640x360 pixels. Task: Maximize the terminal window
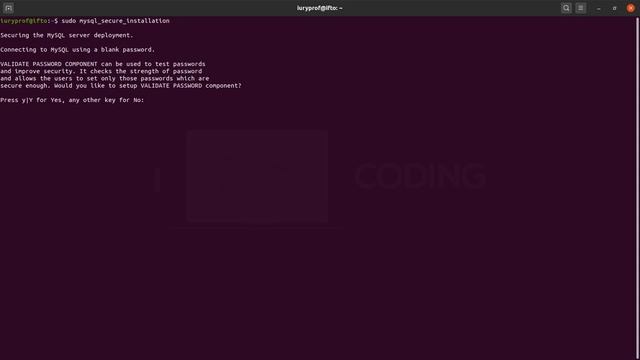(x=614, y=8)
